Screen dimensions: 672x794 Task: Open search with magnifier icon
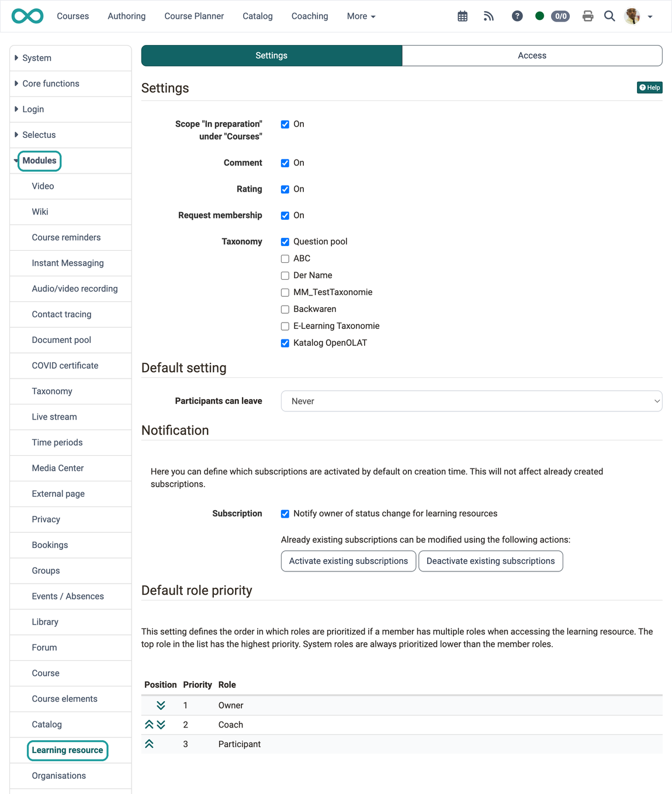(x=609, y=16)
